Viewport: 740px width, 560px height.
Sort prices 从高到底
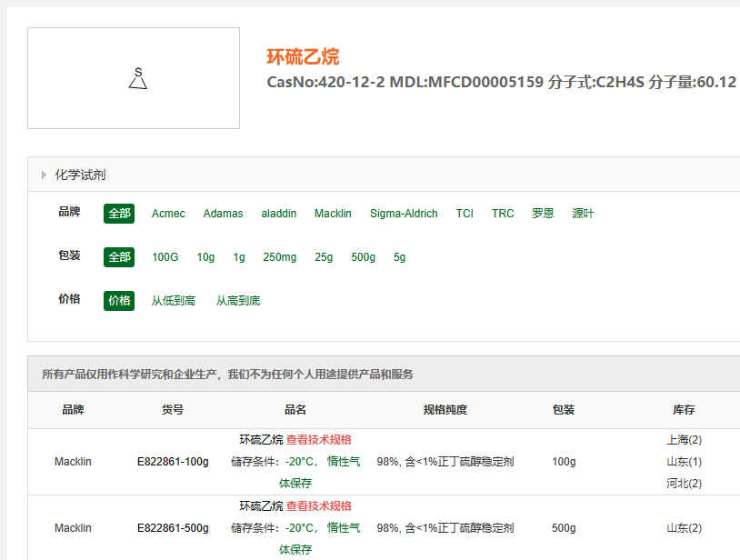coord(237,301)
